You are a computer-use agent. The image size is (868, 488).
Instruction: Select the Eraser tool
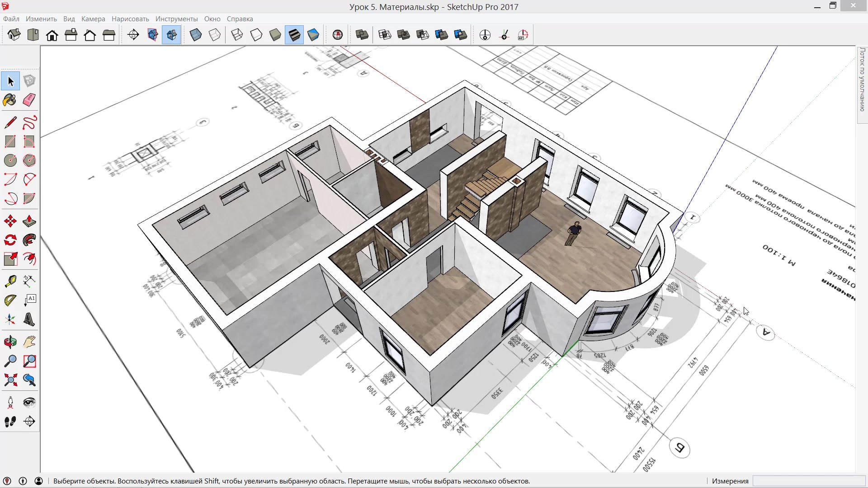(29, 100)
